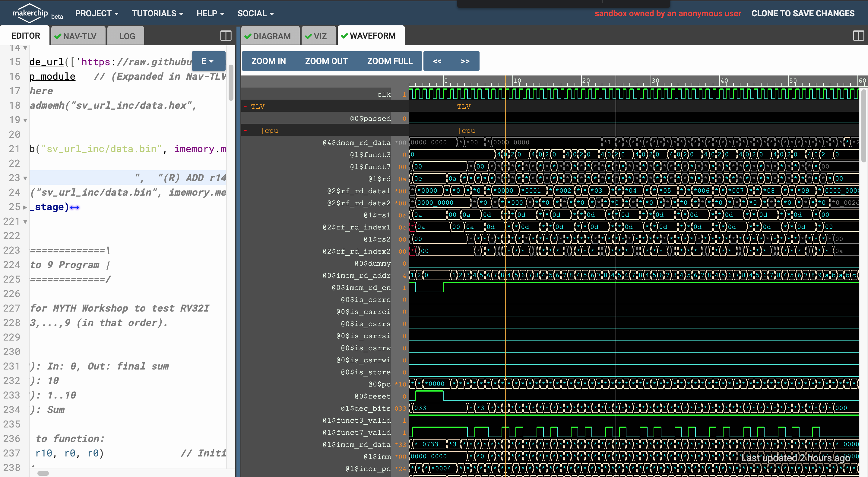
Task: Collapse the TLV scope with minus icon
Action: click(x=245, y=106)
